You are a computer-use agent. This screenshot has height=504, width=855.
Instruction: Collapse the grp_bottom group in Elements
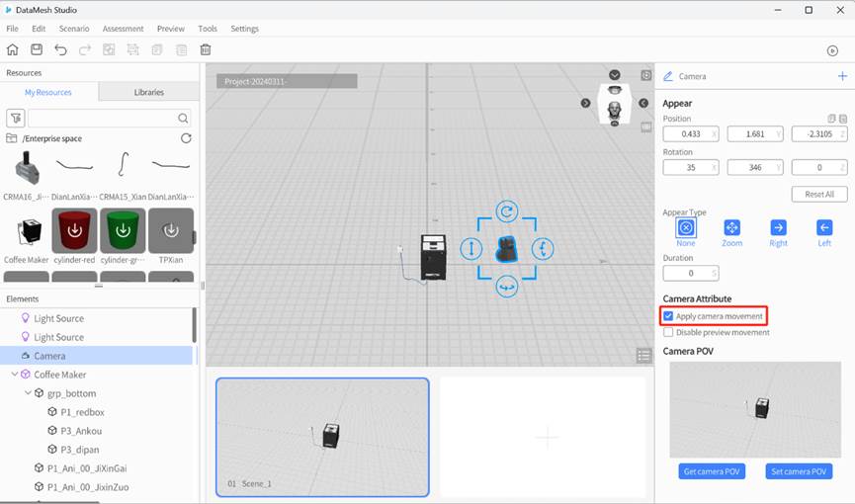(27, 393)
